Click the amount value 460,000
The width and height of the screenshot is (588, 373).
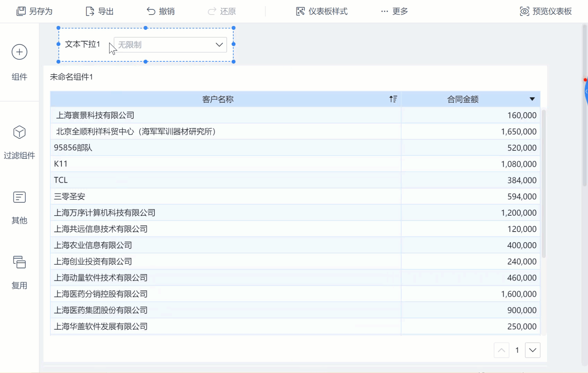(522, 278)
